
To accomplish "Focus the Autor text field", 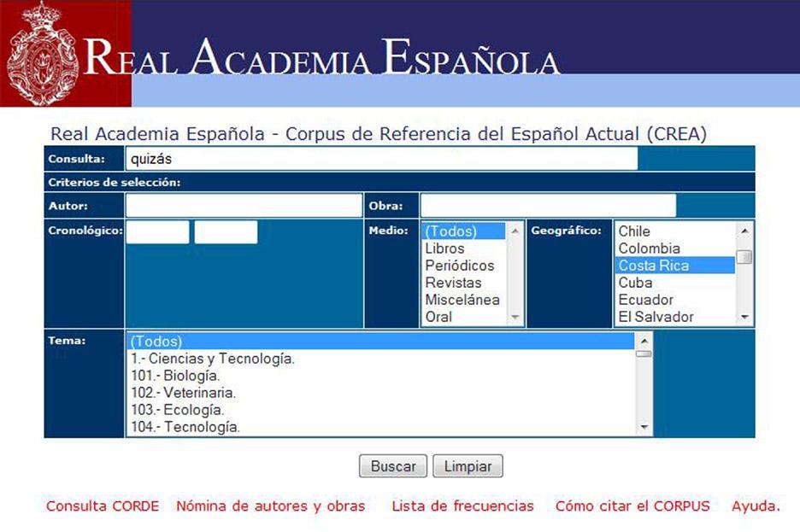I will [x=244, y=206].
